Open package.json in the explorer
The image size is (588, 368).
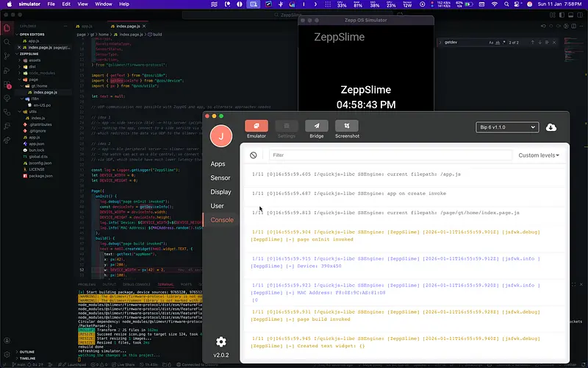click(40, 175)
